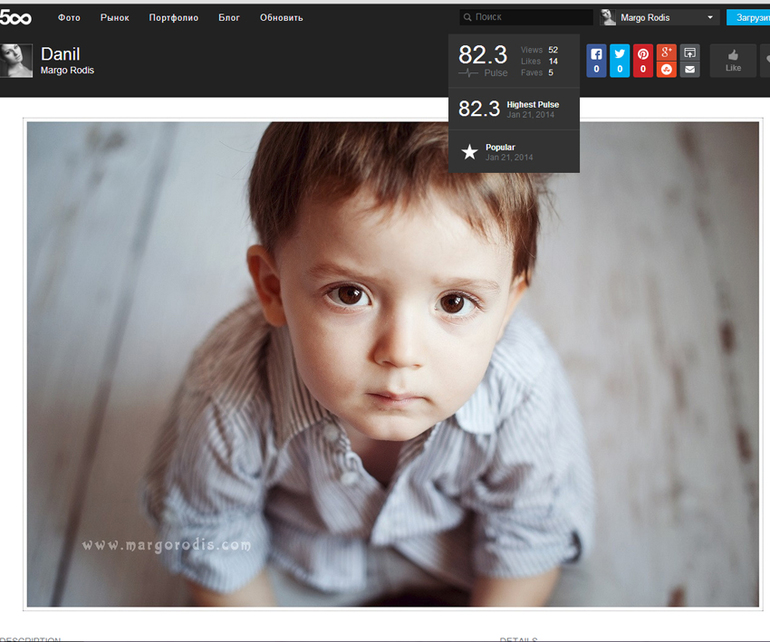Share the photo on Google Plus
This screenshot has width=770, height=642.
click(666, 53)
